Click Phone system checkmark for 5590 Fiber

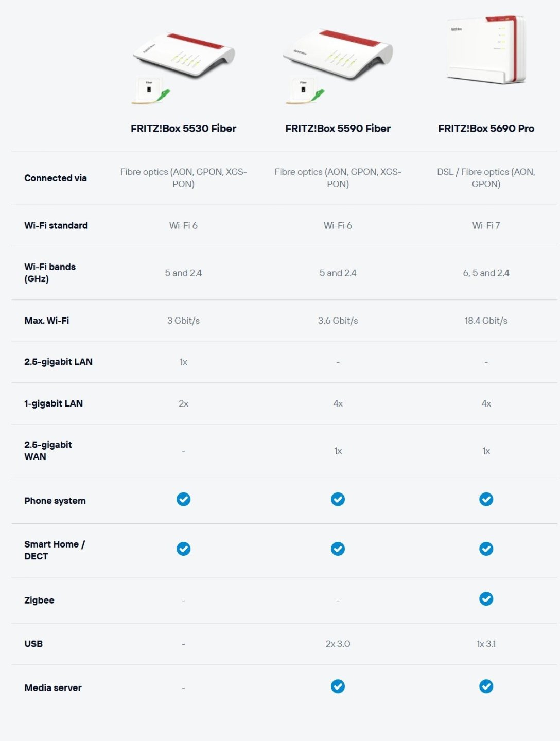[338, 499]
